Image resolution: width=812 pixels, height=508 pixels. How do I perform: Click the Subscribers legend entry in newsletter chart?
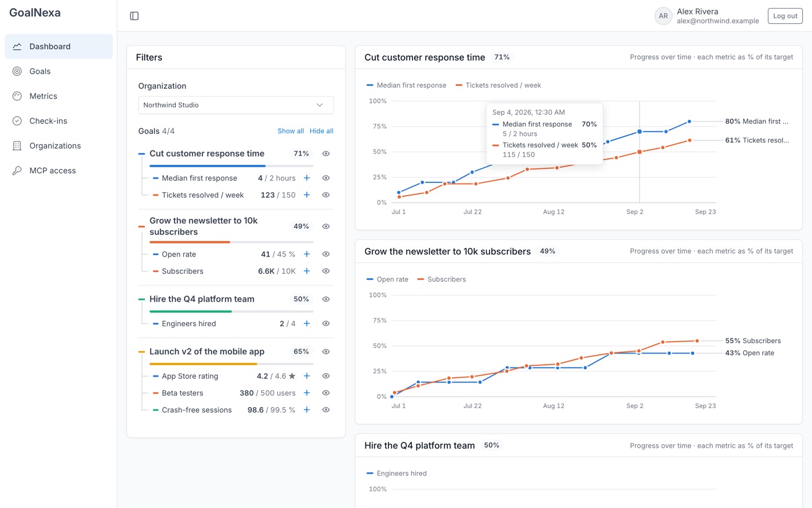click(441, 279)
